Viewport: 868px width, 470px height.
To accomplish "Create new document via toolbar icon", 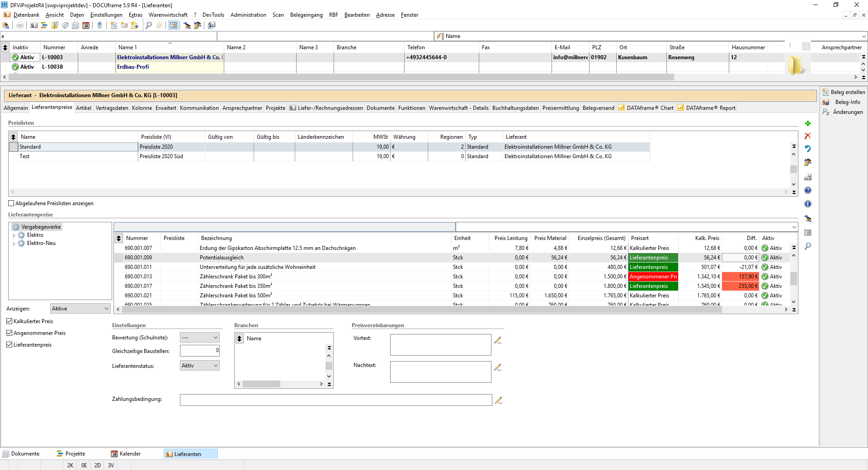I will [x=113, y=25].
